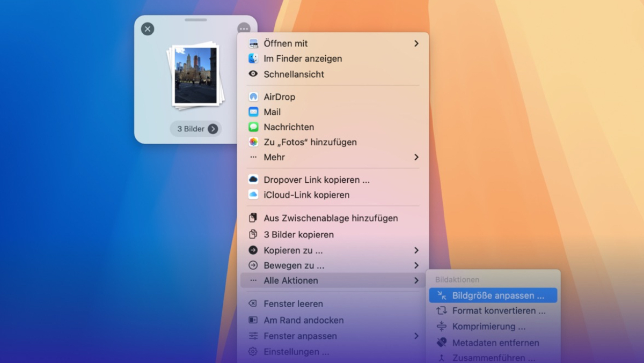The height and width of the screenshot is (363, 644).
Task: Click the Fotos flower icon
Action: pyautogui.click(x=253, y=142)
